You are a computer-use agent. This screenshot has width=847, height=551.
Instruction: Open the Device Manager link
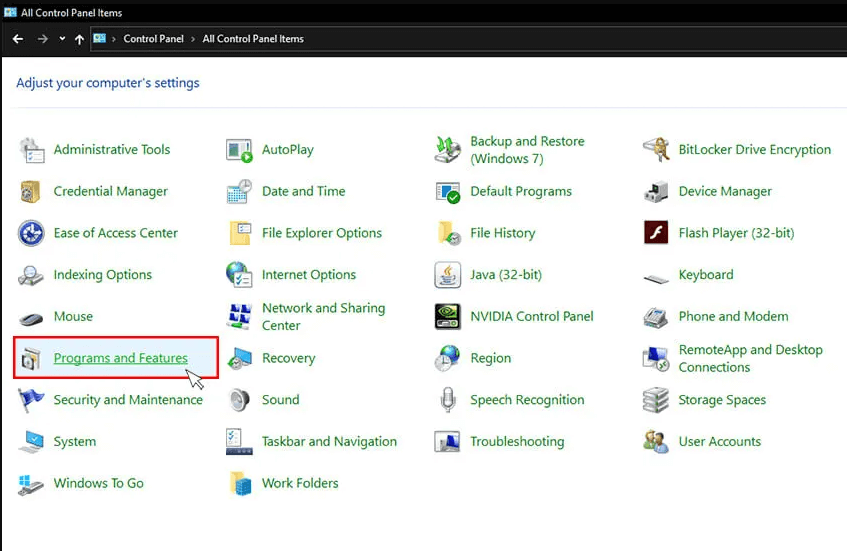725,191
